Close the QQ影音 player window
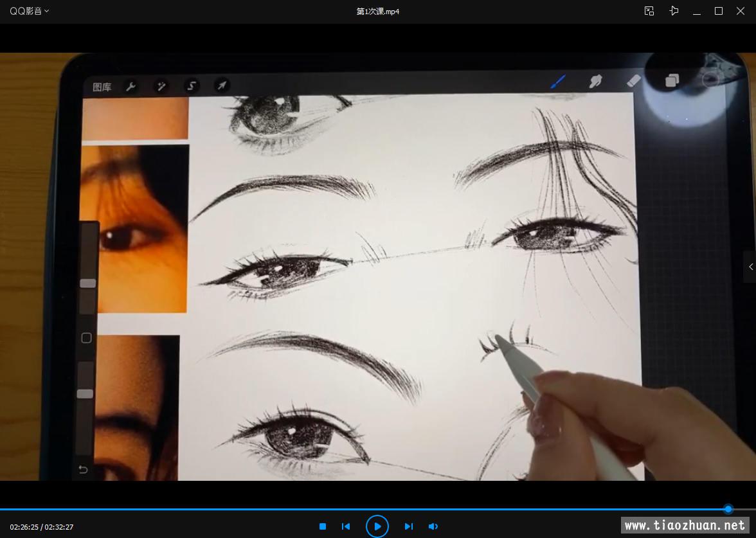Viewport: 756px width, 538px height. coord(741,11)
